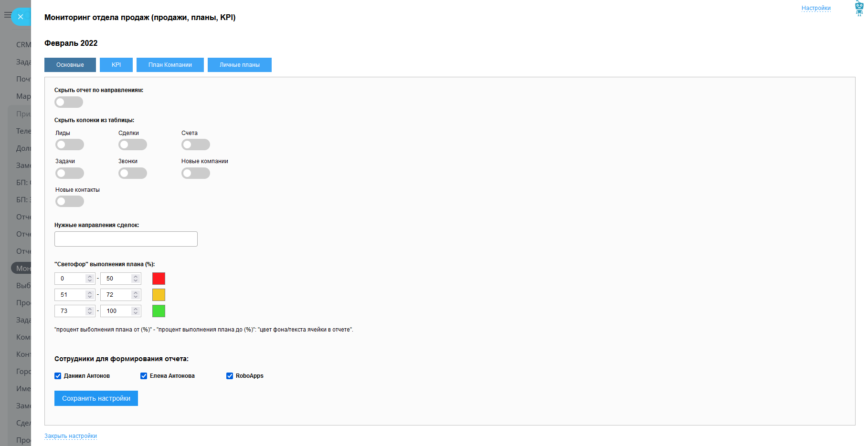Click the Закрыть настройки link
This screenshot has width=868, height=446.
(71, 436)
